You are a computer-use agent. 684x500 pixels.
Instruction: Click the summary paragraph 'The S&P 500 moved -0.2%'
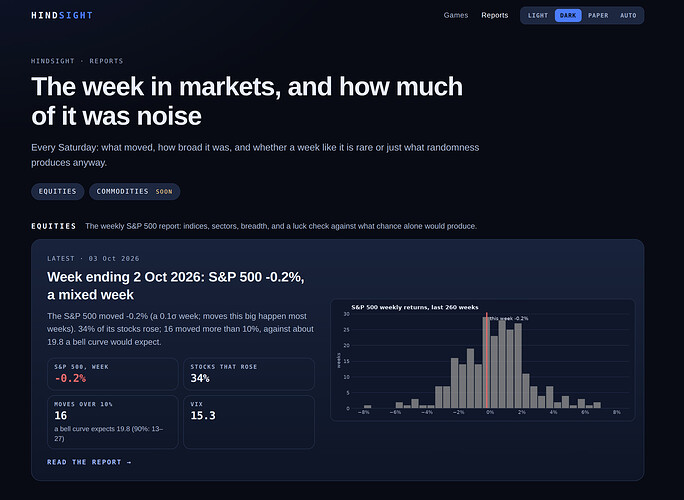[180, 329]
